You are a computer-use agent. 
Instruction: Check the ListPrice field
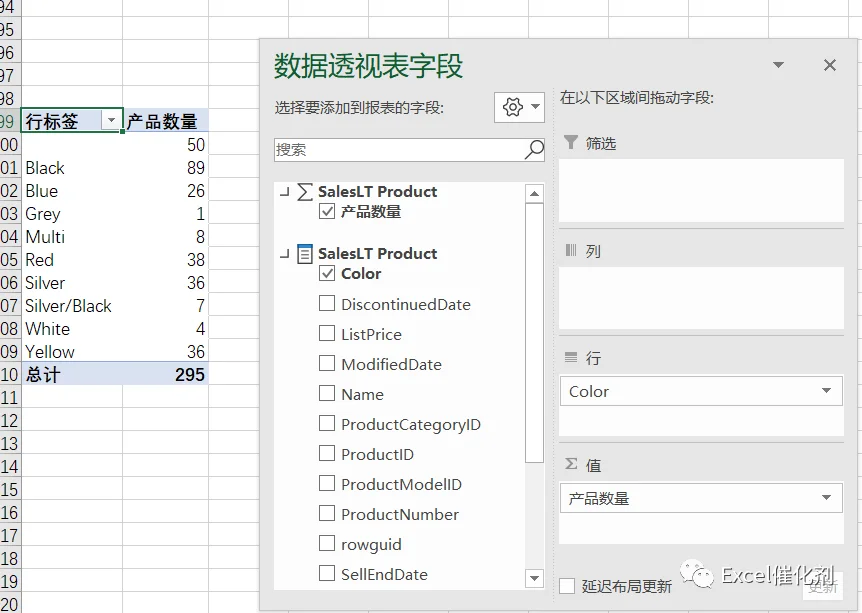[327, 333]
